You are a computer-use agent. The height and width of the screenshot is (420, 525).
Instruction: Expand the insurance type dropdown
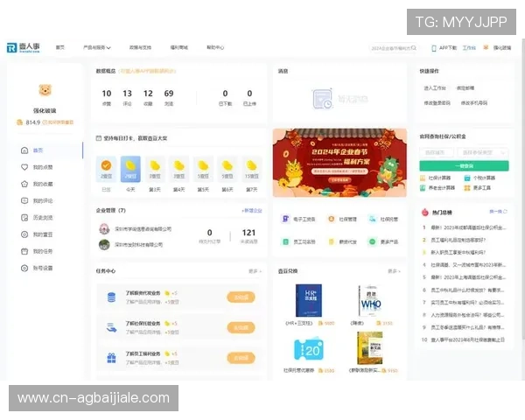(x=483, y=152)
